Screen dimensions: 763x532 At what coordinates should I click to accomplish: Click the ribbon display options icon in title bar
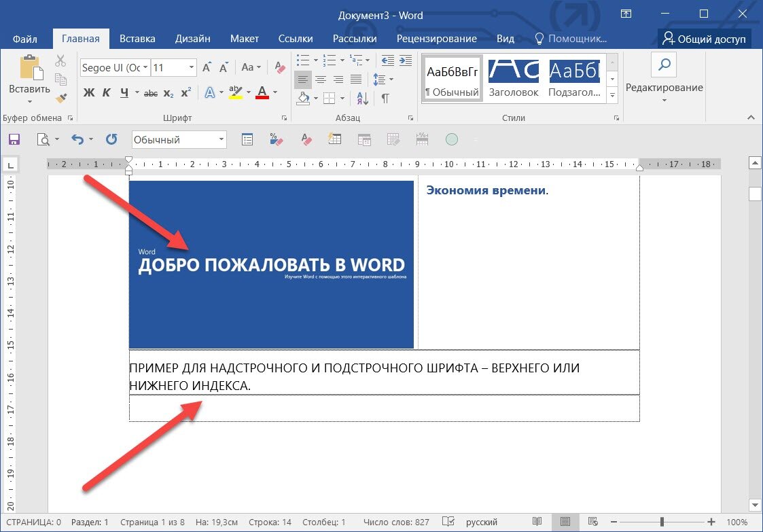click(626, 14)
